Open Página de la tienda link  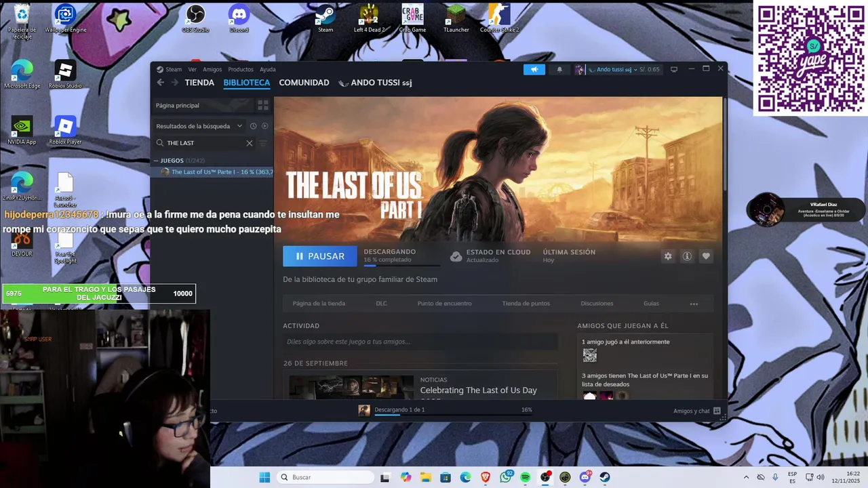pyautogui.click(x=319, y=304)
